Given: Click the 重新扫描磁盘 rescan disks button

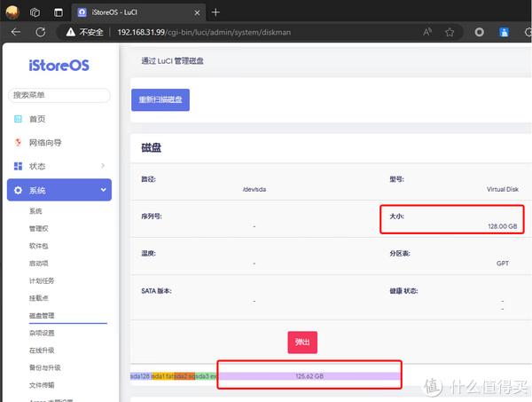Looking at the screenshot, I should point(160,99).
